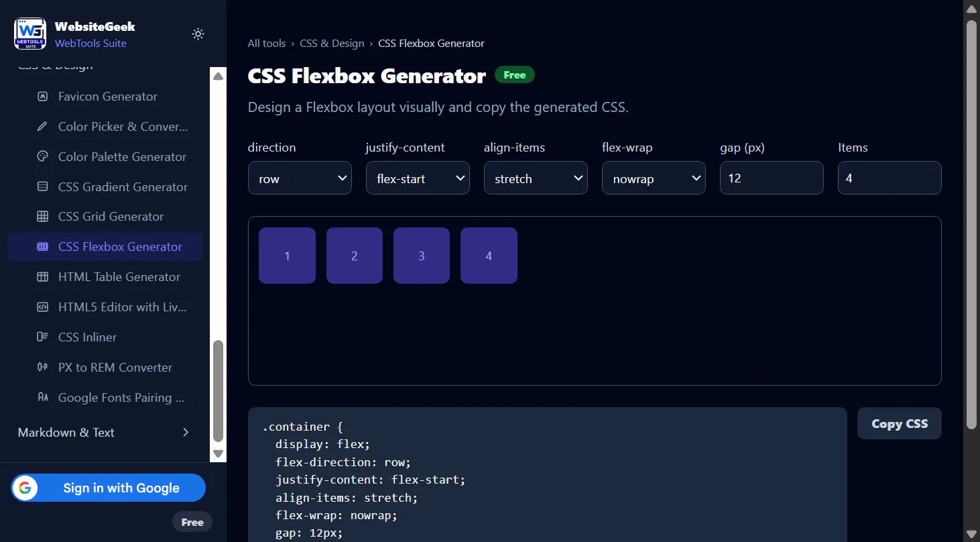Open CSS Grid Generator tool
The width and height of the screenshot is (980, 542).
pyautogui.click(x=105, y=217)
